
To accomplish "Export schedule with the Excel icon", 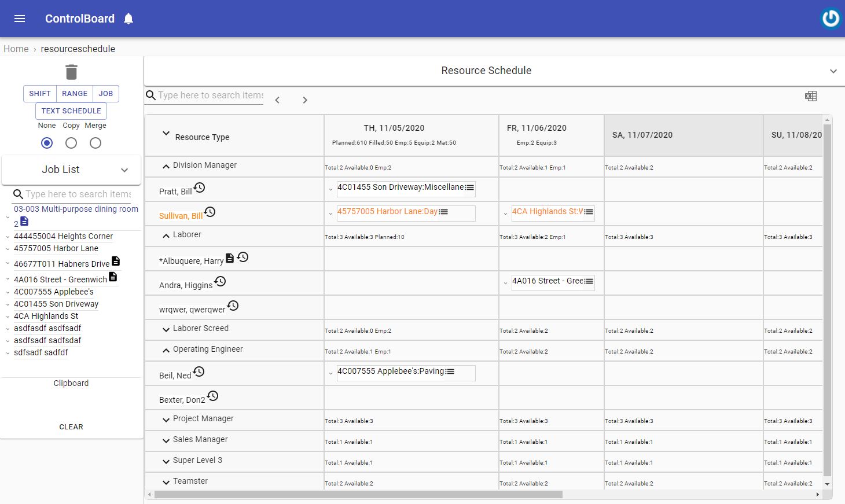I will tap(811, 96).
